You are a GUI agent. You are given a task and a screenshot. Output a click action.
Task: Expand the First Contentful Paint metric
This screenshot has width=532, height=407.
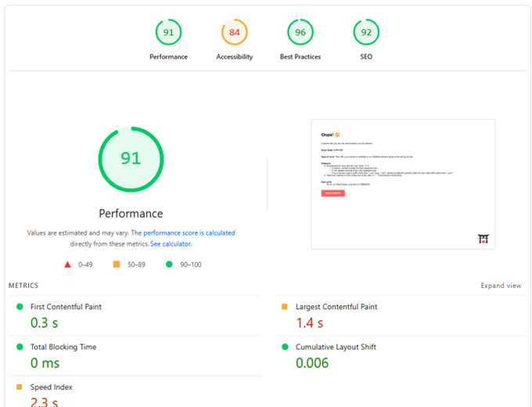[66, 307]
